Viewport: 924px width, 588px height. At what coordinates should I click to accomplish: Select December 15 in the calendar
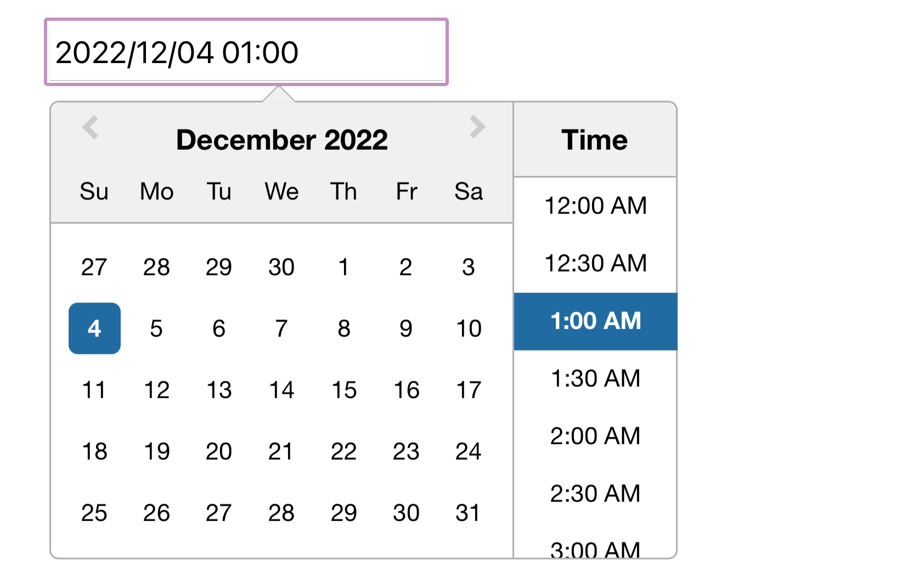click(343, 391)
